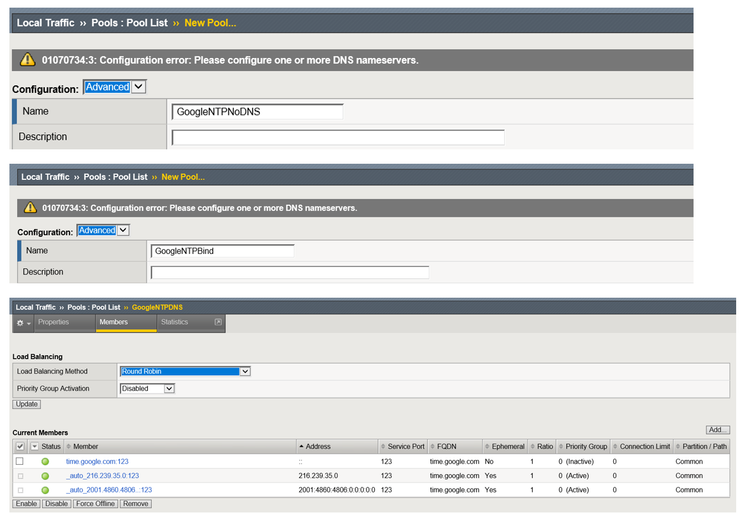Sort members by Address column arrow
This screenshot has height=519, width=750.
coord(301,446)
